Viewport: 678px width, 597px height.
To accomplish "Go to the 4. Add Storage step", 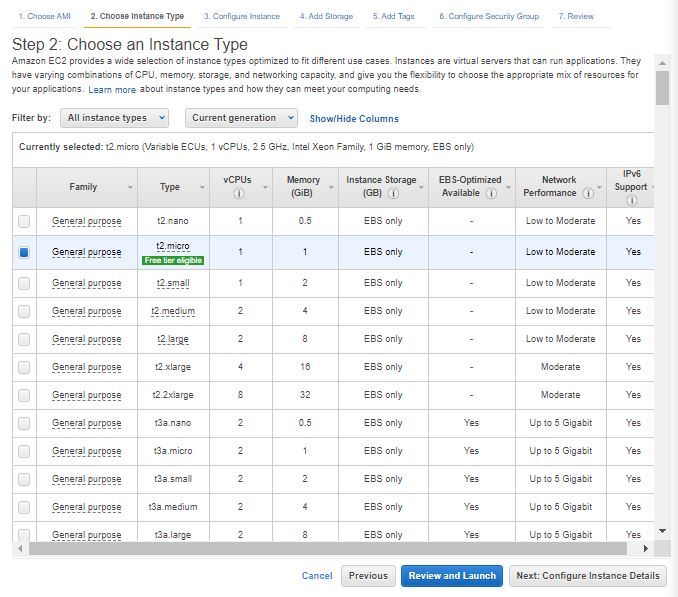I will point(326,16).
